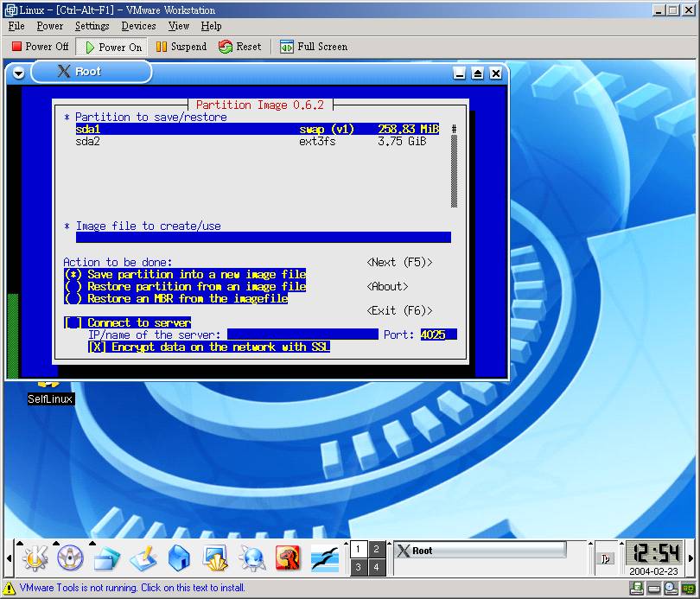Open the Power menu

pos(49,26)
